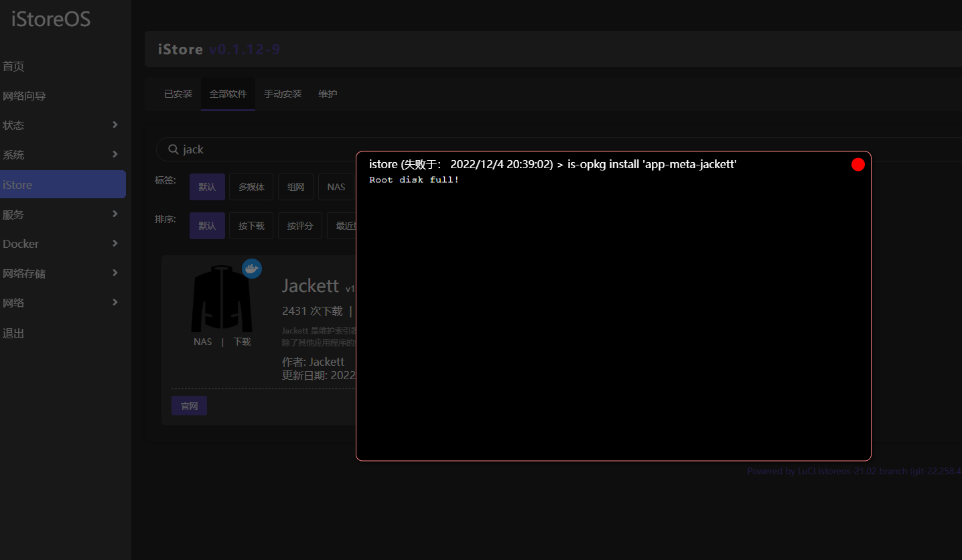
Task: Click the iStoreOS logo
Action: 50,19
